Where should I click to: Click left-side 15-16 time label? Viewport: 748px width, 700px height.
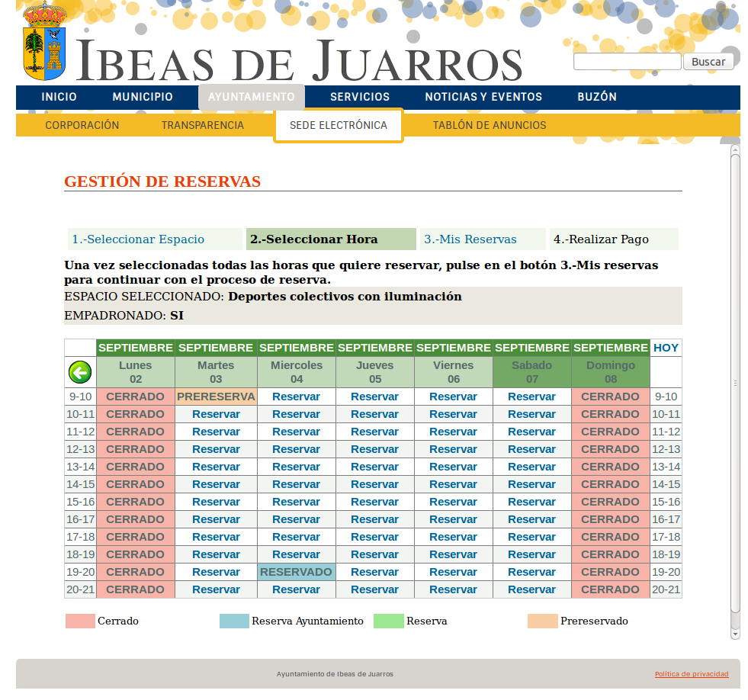coord(81,502)
